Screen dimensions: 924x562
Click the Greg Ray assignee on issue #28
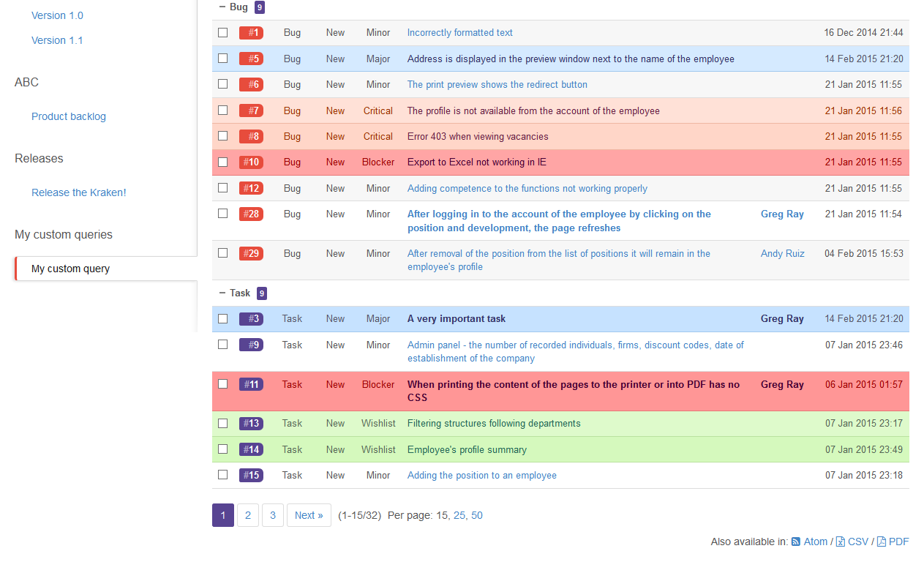coord(782,214)
